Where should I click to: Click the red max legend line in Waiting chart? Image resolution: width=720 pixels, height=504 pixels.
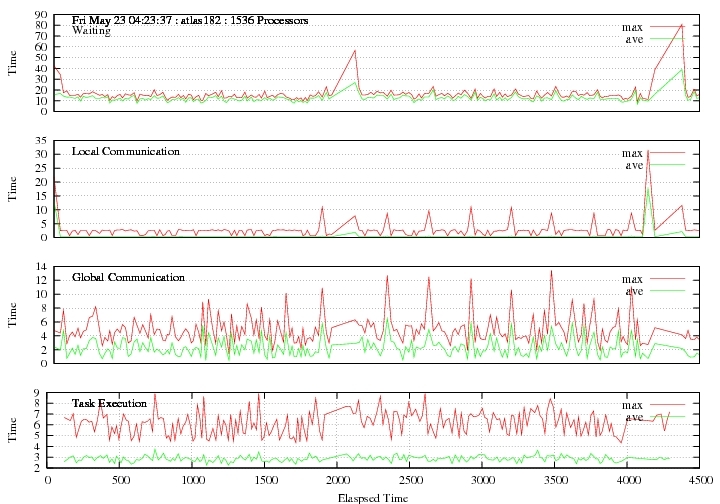667,27
